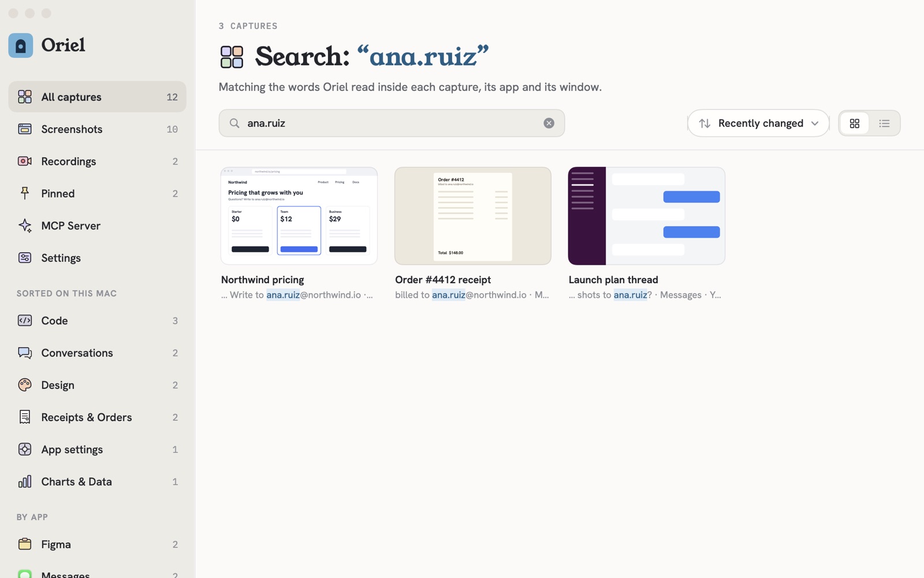Click the Settings sliders icon
The width and height of the screenshot is (924, 578).
(25, 258)
